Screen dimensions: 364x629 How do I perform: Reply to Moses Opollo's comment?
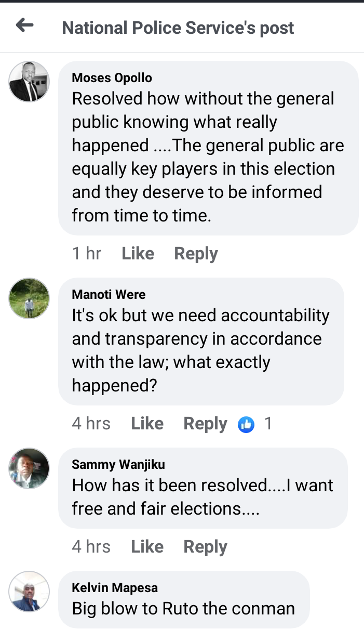tap(196, 254)
